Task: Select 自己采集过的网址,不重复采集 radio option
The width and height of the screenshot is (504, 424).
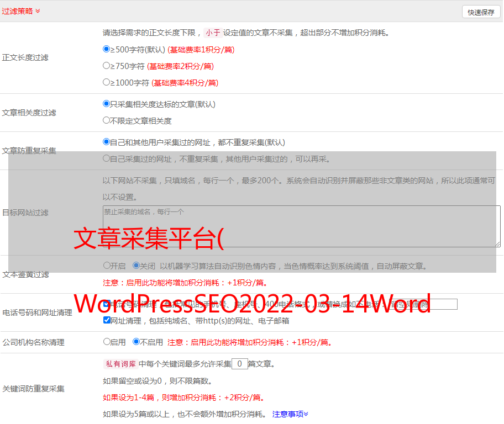Action: (106, 158)
